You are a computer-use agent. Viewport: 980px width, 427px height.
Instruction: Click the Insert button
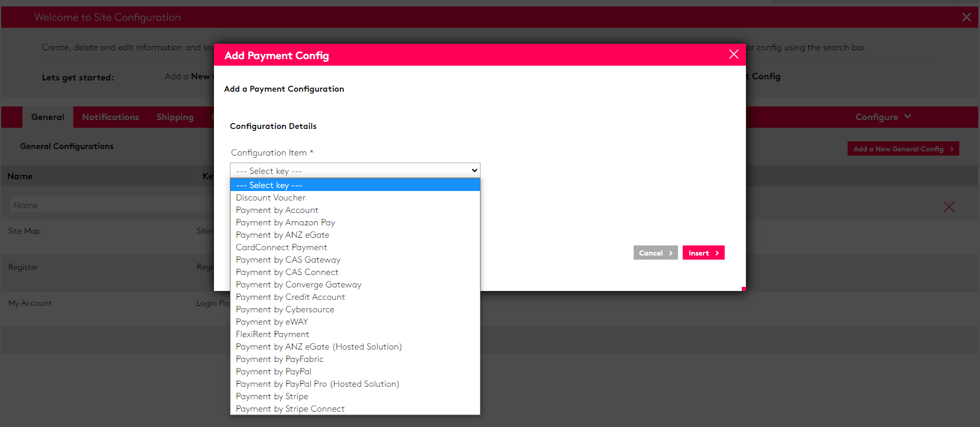click(703, 253)
